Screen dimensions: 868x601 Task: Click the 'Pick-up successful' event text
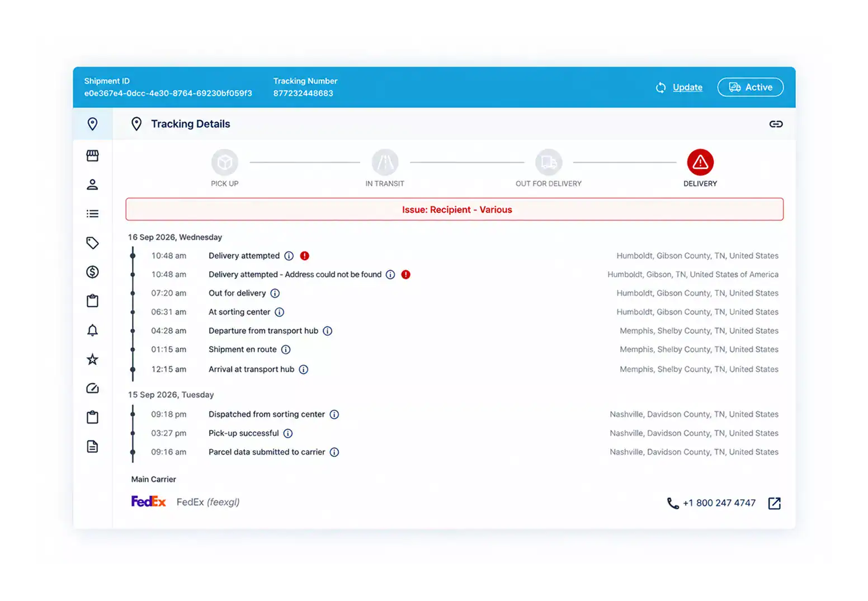pyautogui.click(x=244, y=433)
